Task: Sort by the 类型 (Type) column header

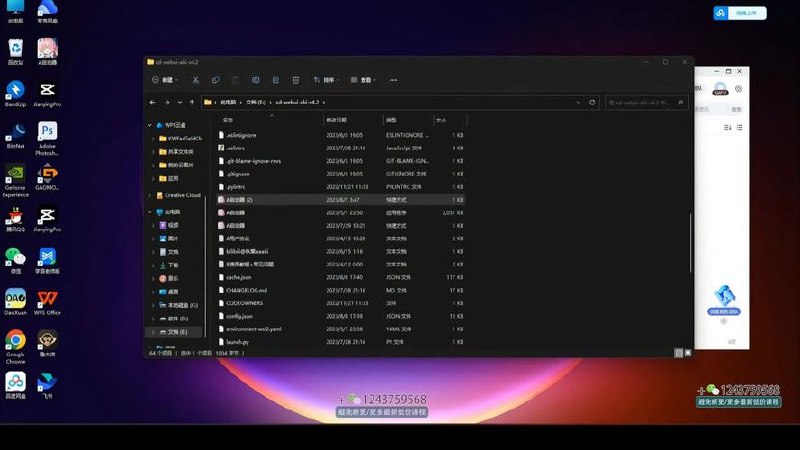Action: [391, 120]
